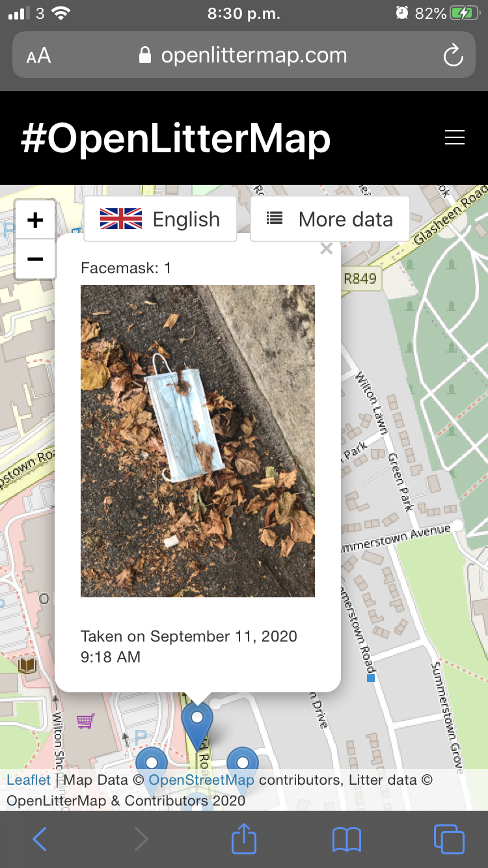The width and height of the screenshot is (488, 868).
Task: Zoom out using the map minus icon
Action: (x=34, y=259)
